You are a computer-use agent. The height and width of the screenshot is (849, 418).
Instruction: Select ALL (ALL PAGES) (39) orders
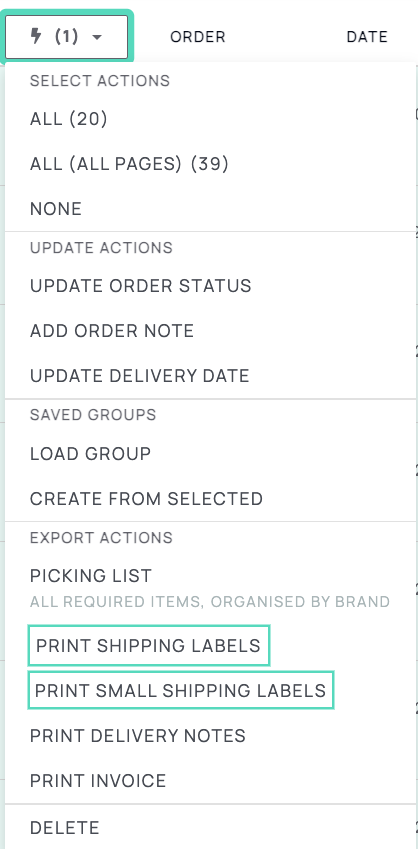coord(210,164)
